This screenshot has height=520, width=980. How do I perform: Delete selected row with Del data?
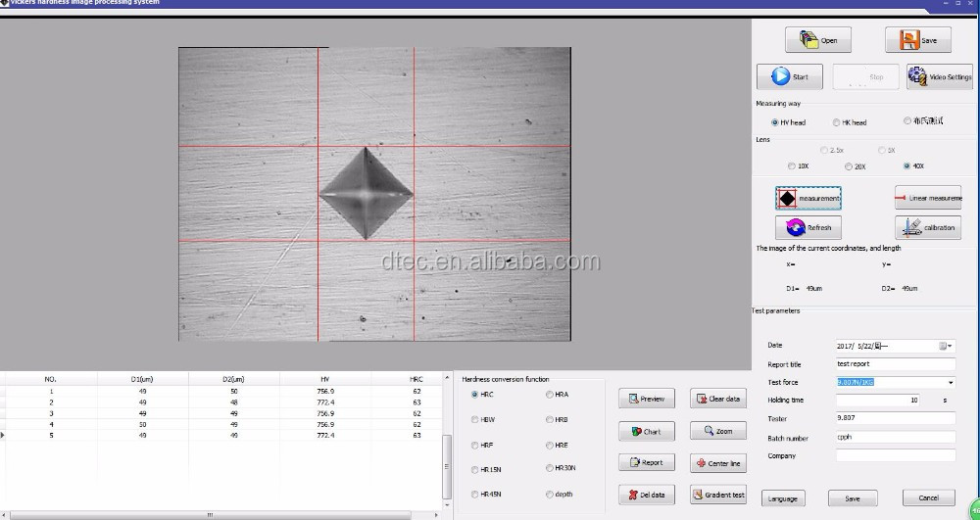[647, 495]
